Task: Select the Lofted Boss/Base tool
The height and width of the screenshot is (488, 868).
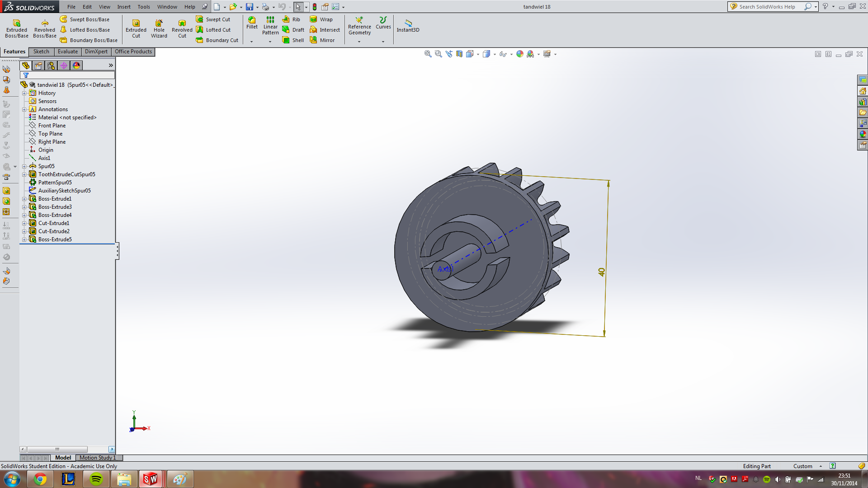Action: (x=85, y=30)
